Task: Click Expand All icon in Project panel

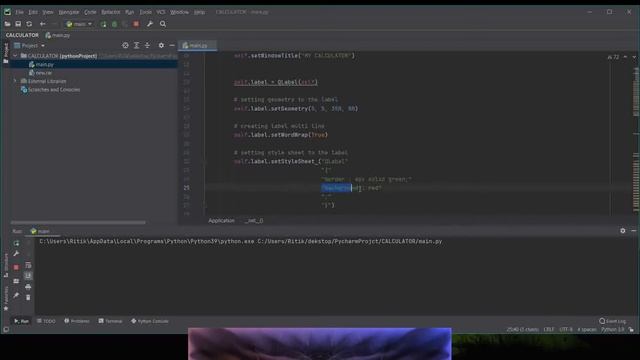Action: point(136,46)
